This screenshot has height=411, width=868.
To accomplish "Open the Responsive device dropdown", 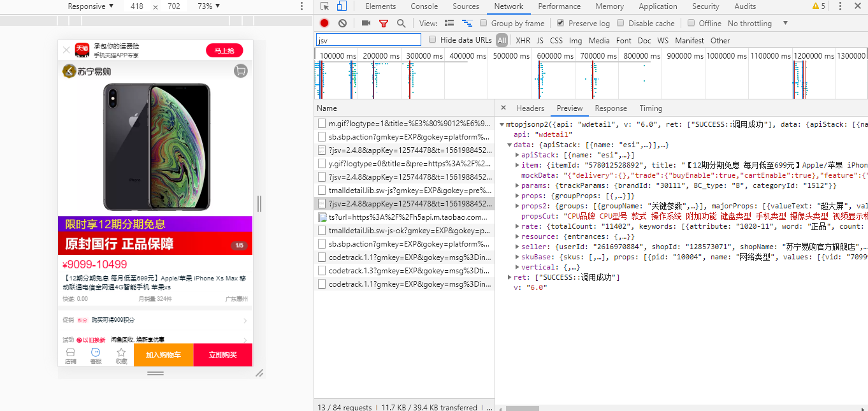I will click(90, 6).
